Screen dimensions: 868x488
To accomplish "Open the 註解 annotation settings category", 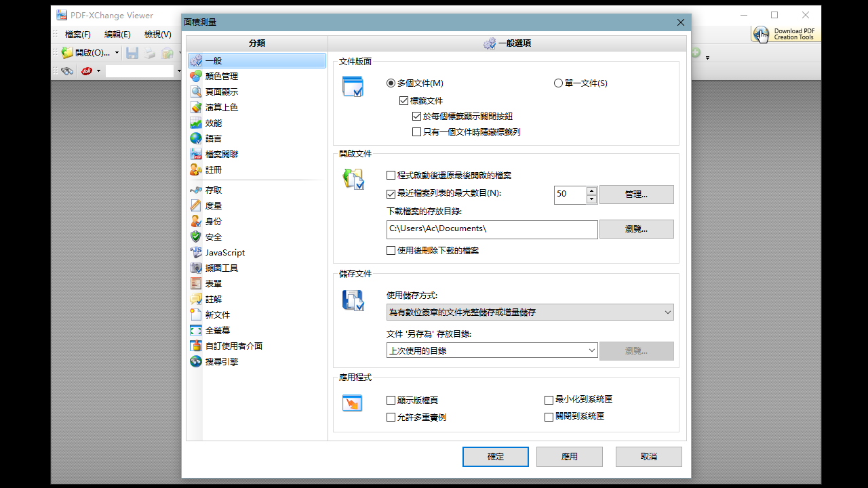I will tap(212, 299).
